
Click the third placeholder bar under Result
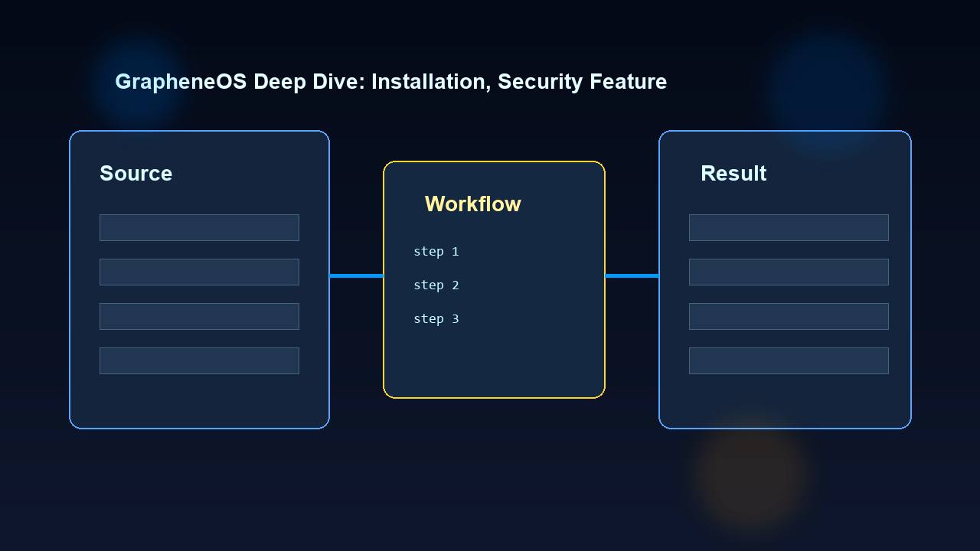tap(789, 316)
